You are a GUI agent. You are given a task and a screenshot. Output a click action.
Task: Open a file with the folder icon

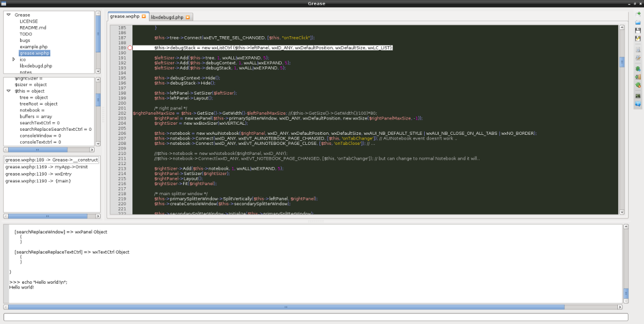(x=638, y=23)
